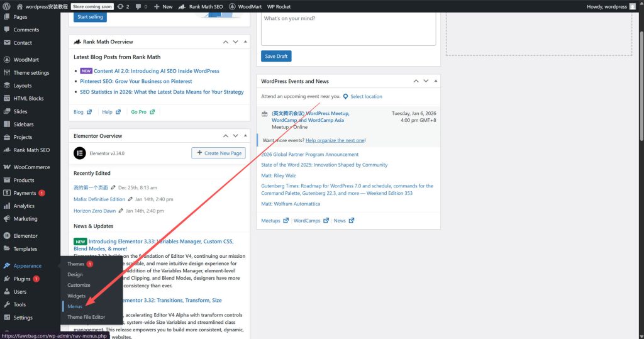The width and height of the screenshot is (644, 339).
Task: Choose Customize from the Appearance flyout
Action: [x=79, y=285]
